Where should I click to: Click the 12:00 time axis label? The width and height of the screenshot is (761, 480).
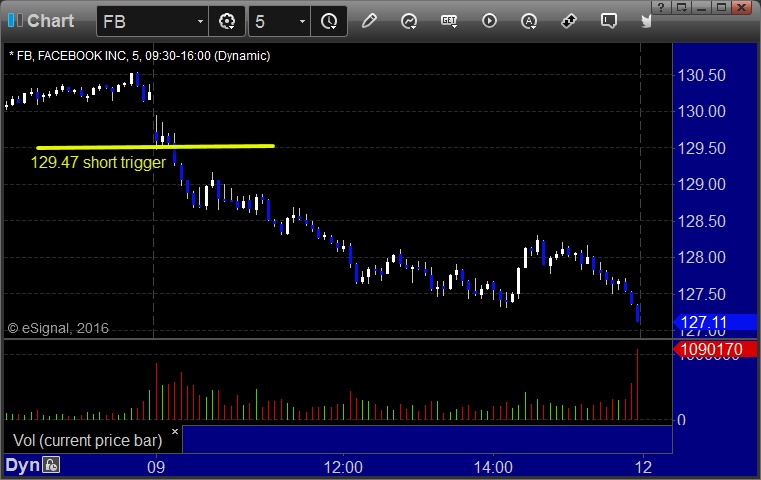[x=343, y=467]
